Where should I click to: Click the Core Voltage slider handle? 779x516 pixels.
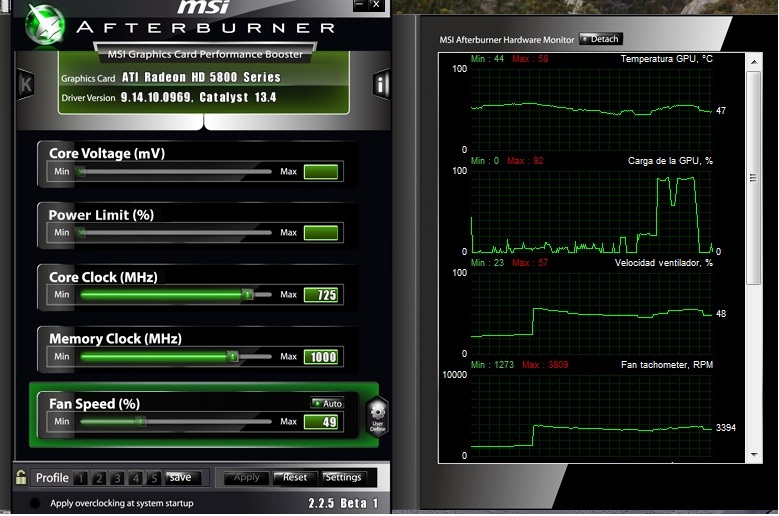point(81,171)
